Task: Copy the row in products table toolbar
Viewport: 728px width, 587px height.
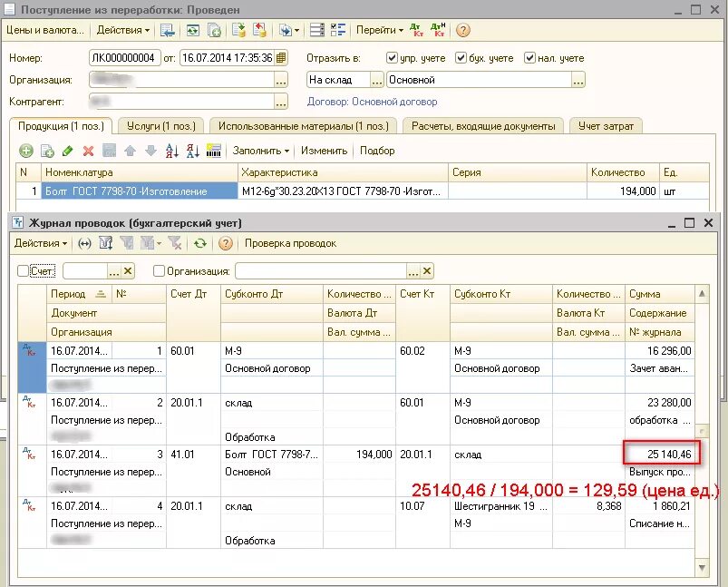Action: click(x=47, y=151)
